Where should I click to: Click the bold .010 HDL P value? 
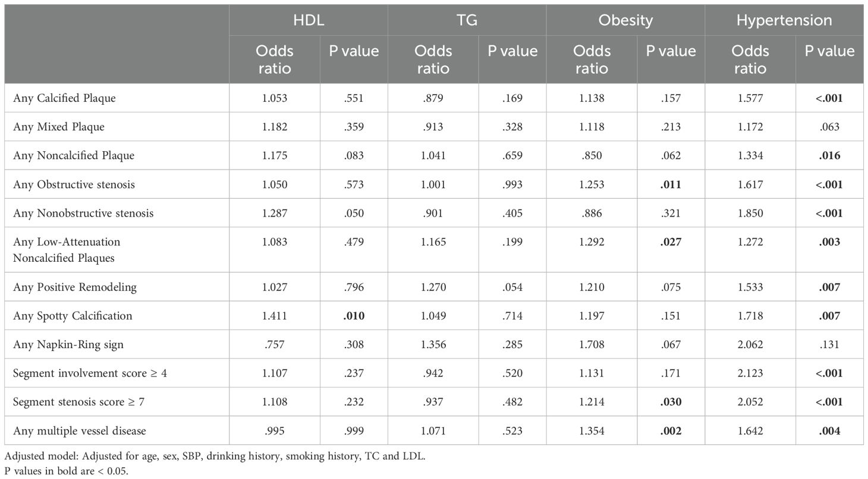[354, 315]
